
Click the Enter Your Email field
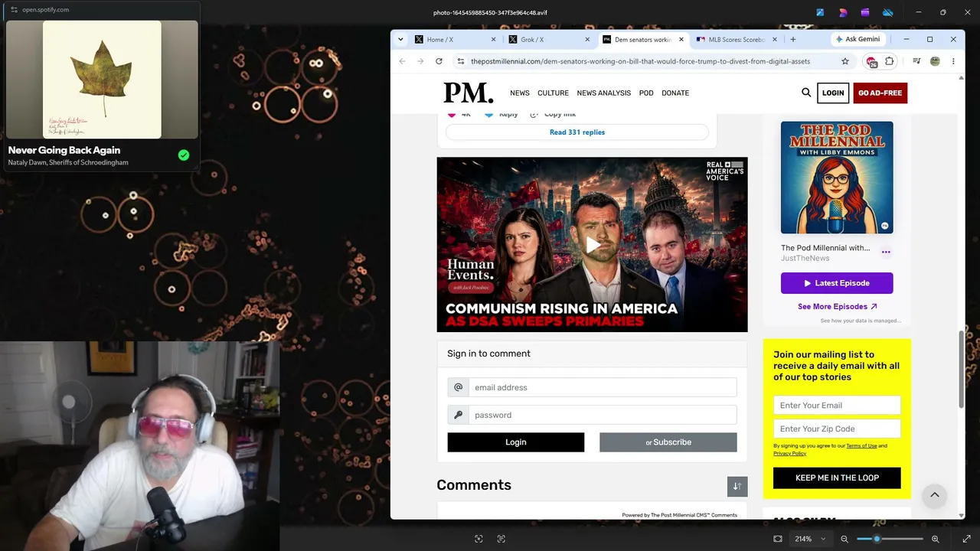pos(837,406)
